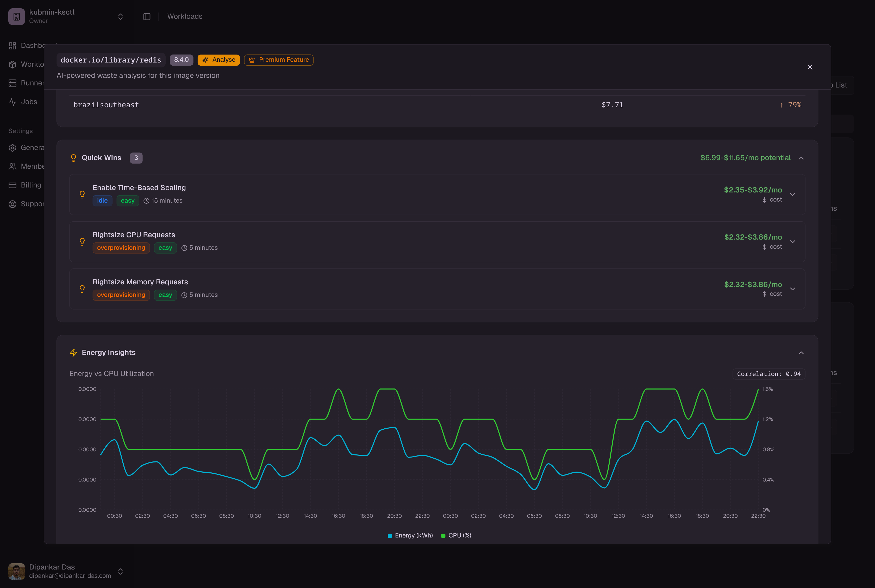Screen dimensions: 875x588
Task: Click the blue Energy color swatch in legend
Action: (390, 535)
